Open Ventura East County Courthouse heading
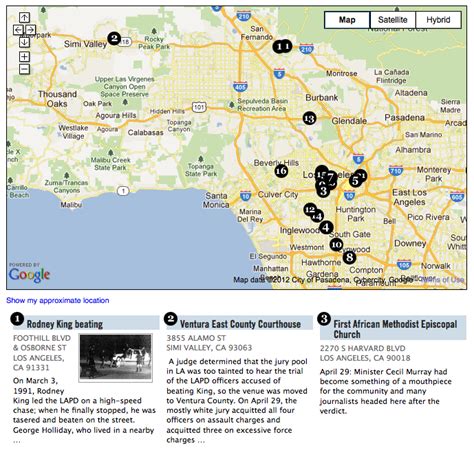Viewport: 474px width, 450px height. pyautogui.click(x=240, y=324)
